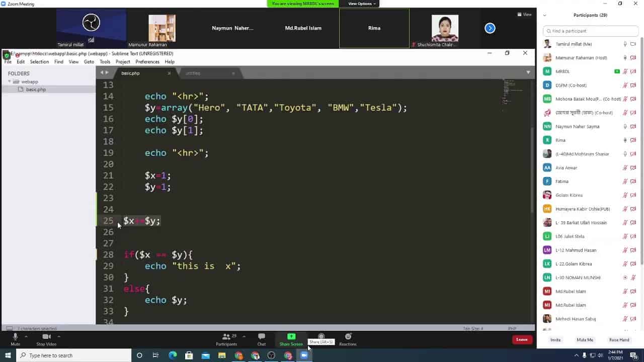Stop Video using camera button
The height and width of the screenshot is (362, 644).
46,337
